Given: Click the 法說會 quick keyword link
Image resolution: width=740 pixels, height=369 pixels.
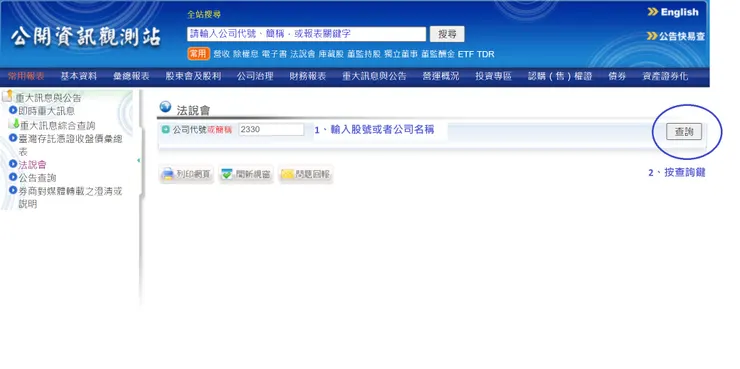Looking at the screenshot, I should [x=303, y=54].
